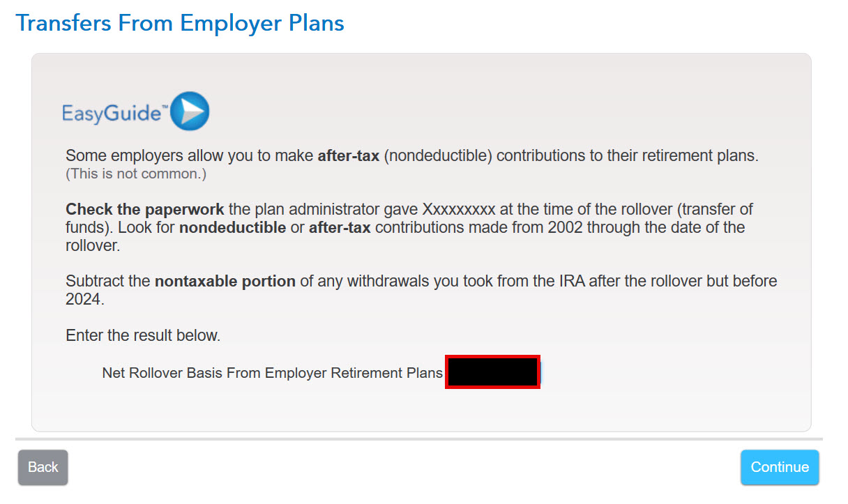This screenshot has height=504, width=848.
Task: Click the bold Check the paperwork text
Action: [x=145, y=209]
